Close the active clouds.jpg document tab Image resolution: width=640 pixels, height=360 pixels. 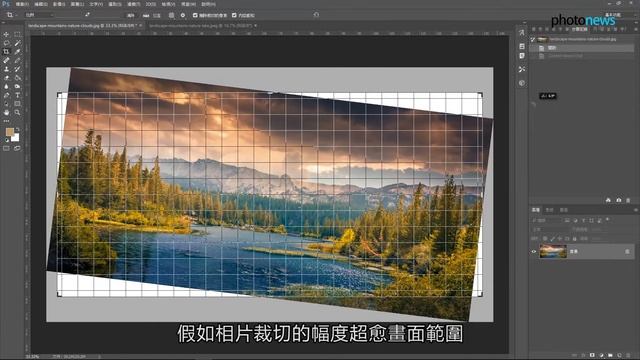[141, 25]
